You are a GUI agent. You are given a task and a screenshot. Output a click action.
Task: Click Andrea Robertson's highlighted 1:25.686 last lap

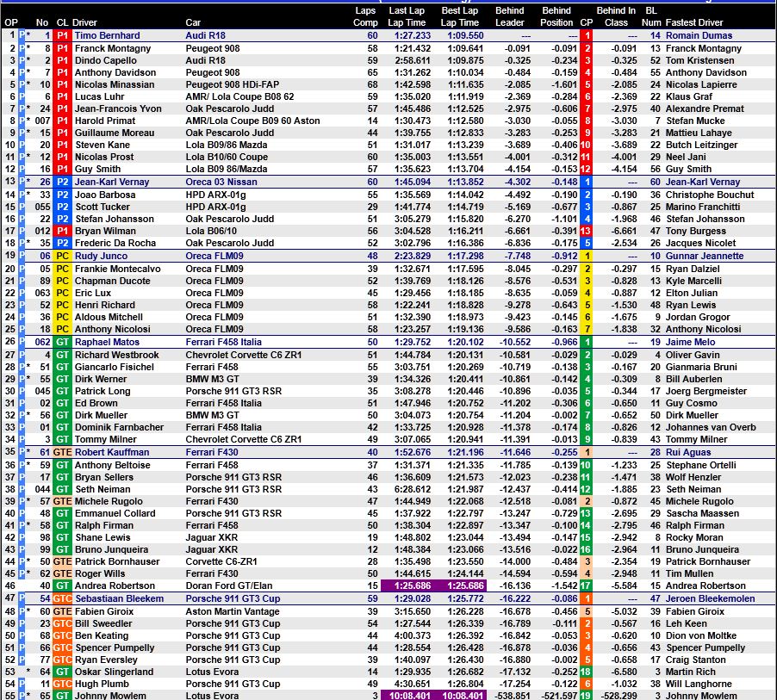pyautogui.click(x=407, y=585)
